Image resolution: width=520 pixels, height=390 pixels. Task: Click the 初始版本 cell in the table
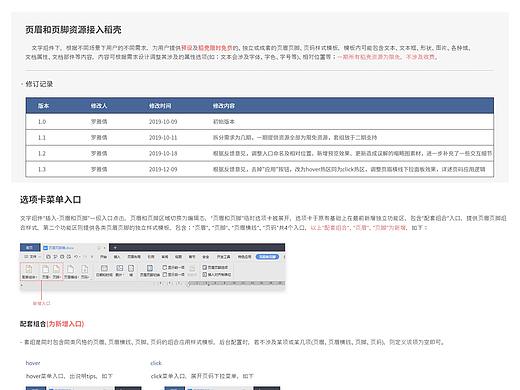pos(224,122)
